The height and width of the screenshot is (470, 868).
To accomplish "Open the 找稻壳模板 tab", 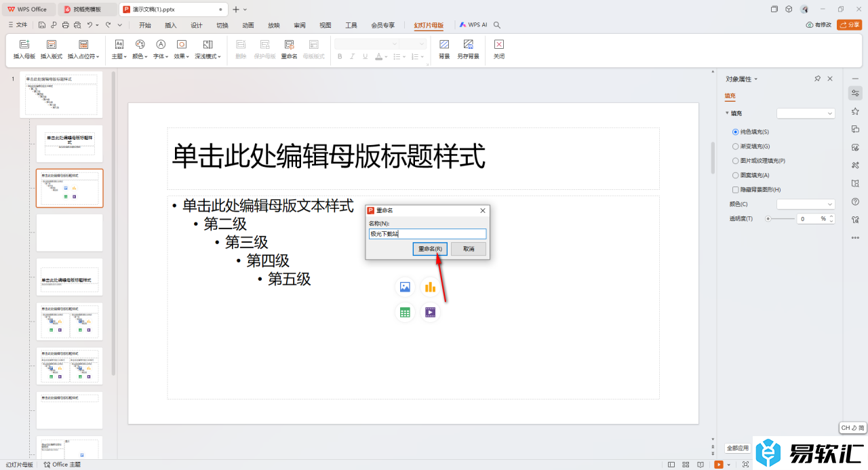I will click(x=87, y=9).
